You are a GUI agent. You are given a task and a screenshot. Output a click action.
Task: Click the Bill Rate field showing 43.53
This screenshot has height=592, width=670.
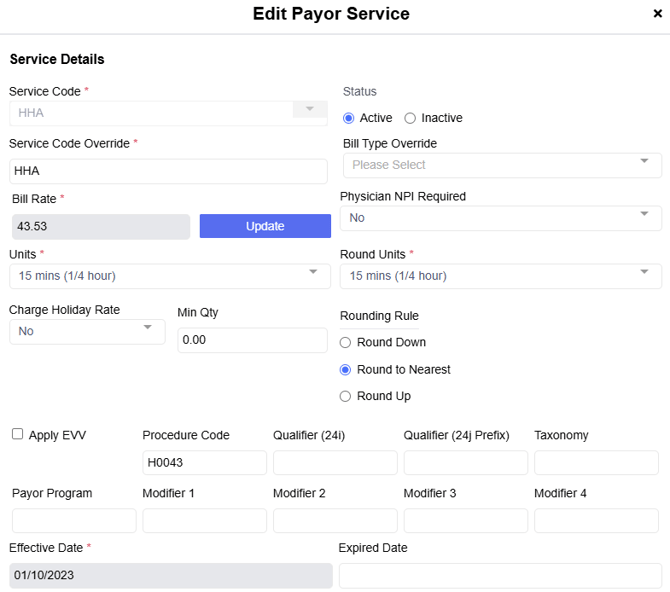coord(101,227)
